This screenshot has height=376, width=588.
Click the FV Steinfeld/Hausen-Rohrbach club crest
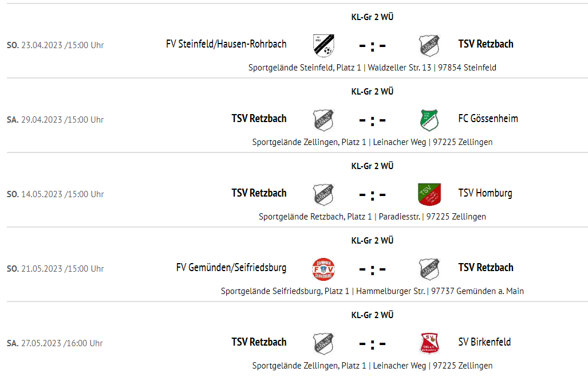click(323, 45)
